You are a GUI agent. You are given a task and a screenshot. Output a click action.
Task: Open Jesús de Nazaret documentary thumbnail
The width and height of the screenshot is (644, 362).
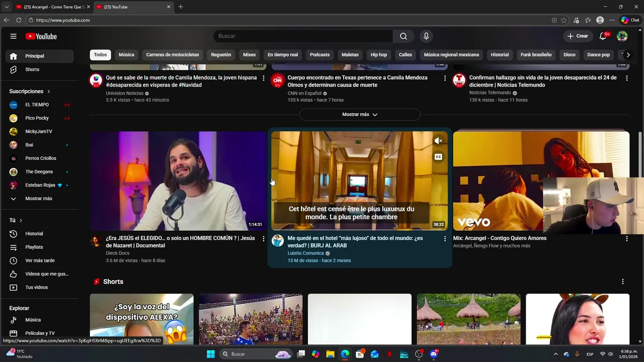coord(178,181)
